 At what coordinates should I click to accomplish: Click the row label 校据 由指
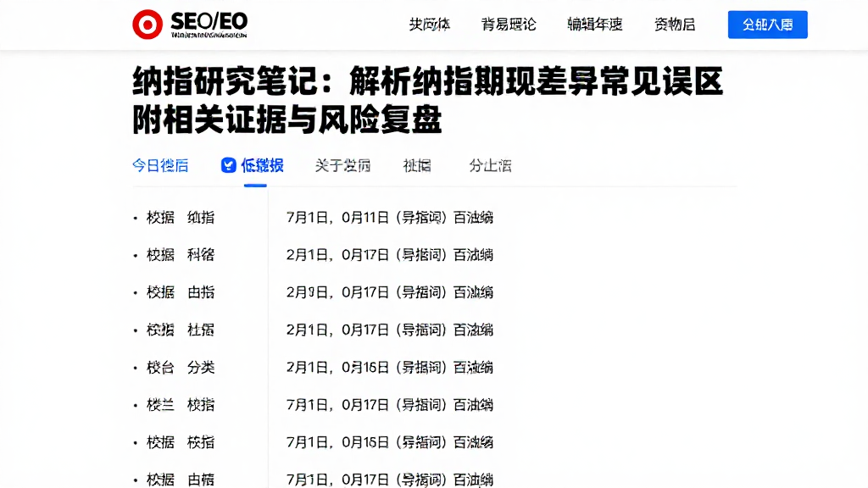[x=180, y=292]
